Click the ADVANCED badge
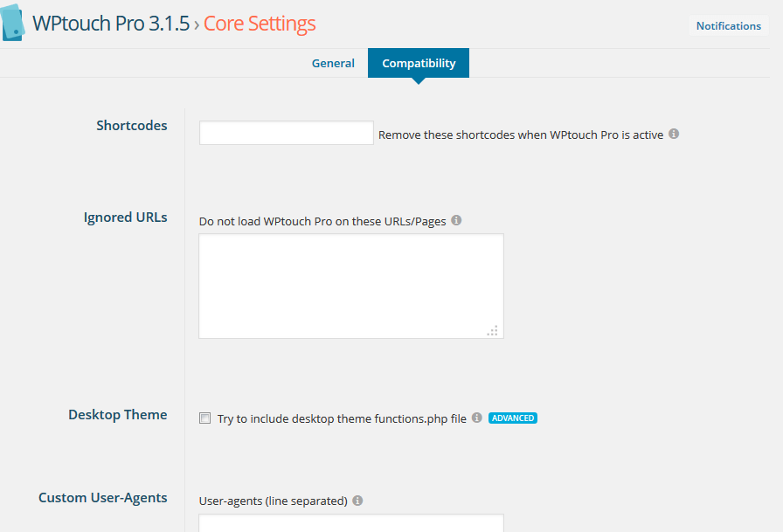The image size is (783, 532). click(513, 418)
